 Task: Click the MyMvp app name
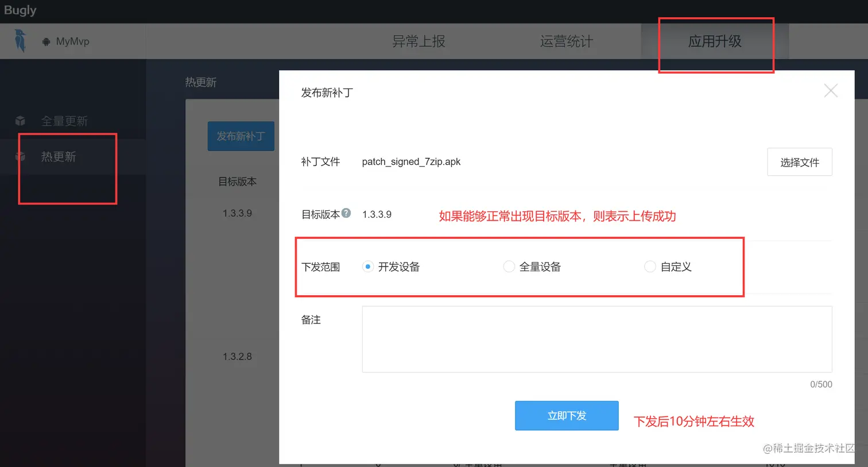[x=73, y=41]
